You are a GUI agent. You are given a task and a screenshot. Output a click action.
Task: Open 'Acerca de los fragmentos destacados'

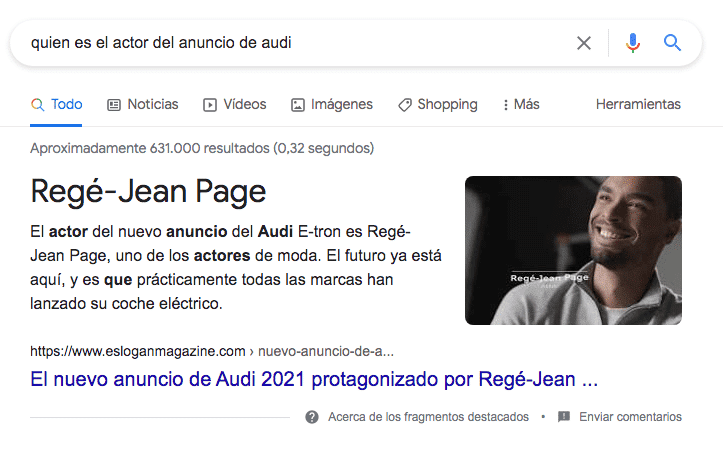pos(428,417)
